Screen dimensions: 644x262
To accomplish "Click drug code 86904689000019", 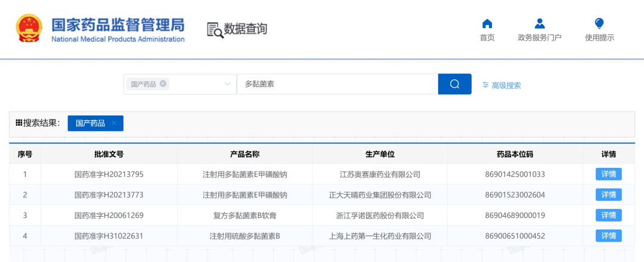I will [x=515, y=216].
